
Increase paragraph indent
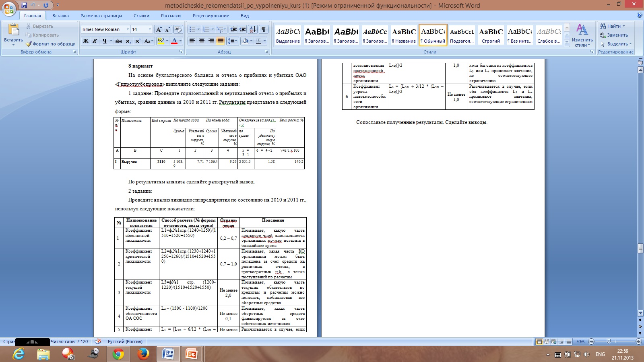coord(243,29)
